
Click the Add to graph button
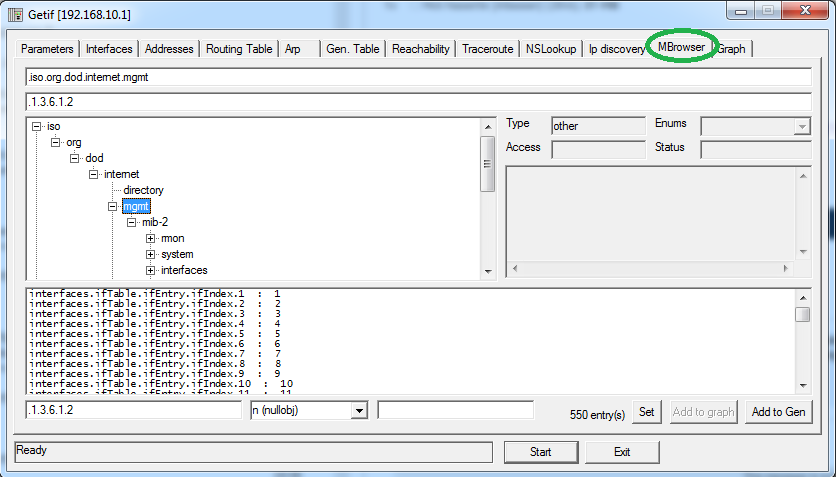[x=703, y=412]
